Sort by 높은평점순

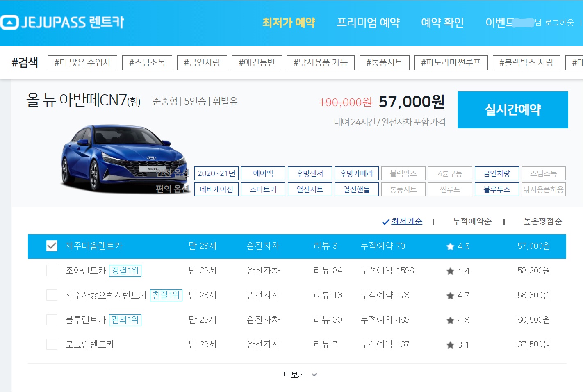542,221
